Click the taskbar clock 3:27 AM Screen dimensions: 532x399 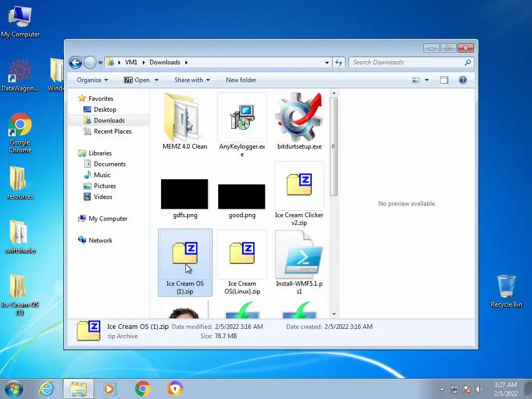506,385
